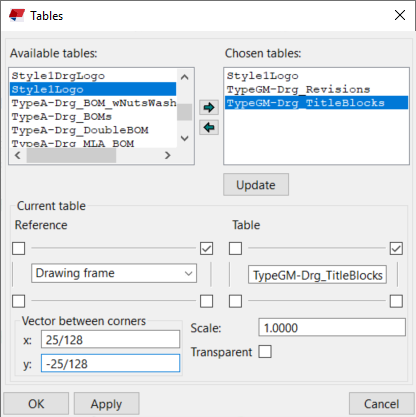Click right arrow of horizontal scrollbar
The width and height of the screenshot is (416, 417).
(x=168, y=155)
